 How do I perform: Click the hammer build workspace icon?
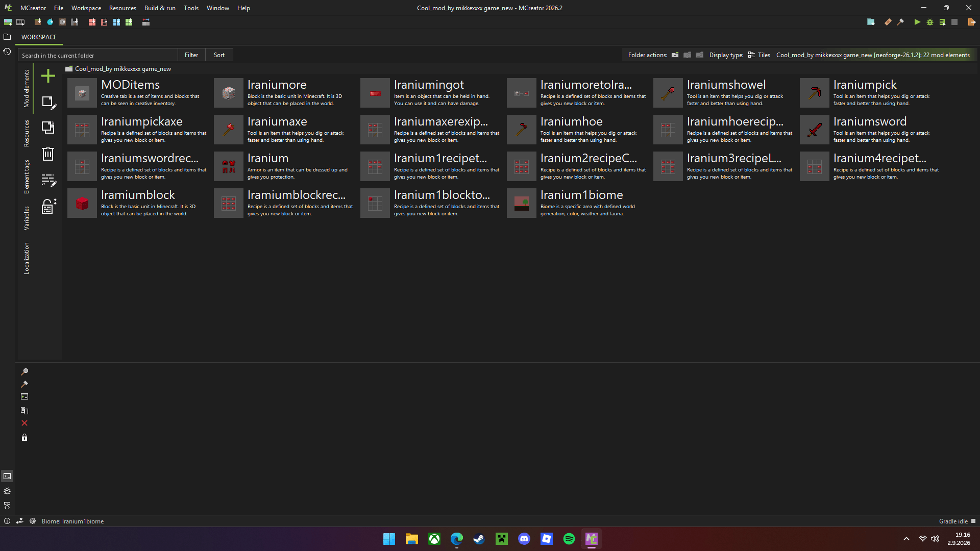click(x=900, y=22)
